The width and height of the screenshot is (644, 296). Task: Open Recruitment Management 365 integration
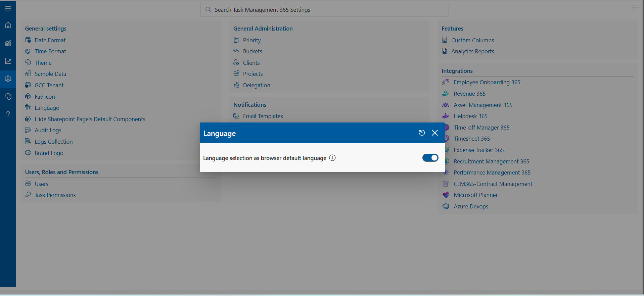point(491,161)
